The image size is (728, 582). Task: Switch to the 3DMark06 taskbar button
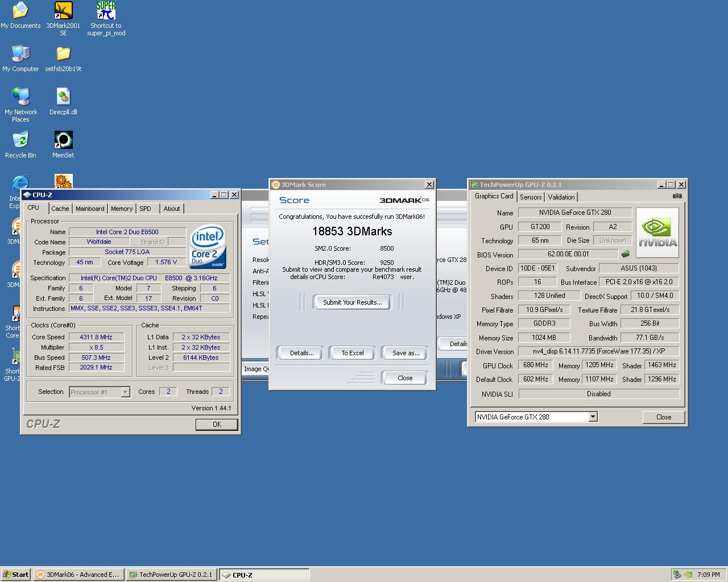tap(78, 575)
